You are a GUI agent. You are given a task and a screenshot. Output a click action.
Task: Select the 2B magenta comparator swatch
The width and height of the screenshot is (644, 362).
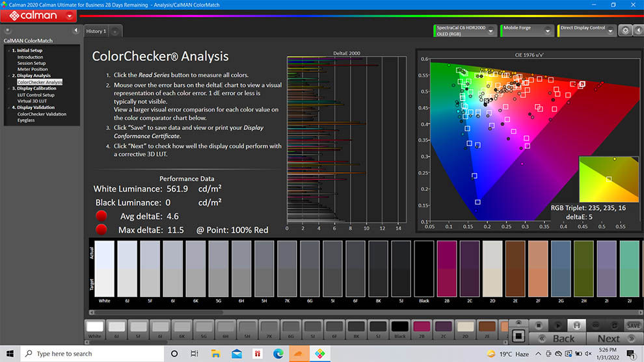(447, 268)
